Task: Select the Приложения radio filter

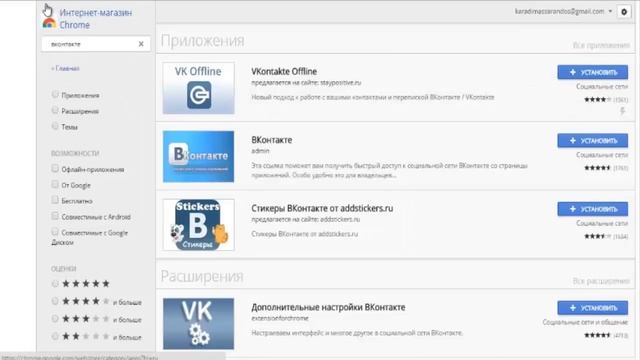Action: (x=55, y=94)
